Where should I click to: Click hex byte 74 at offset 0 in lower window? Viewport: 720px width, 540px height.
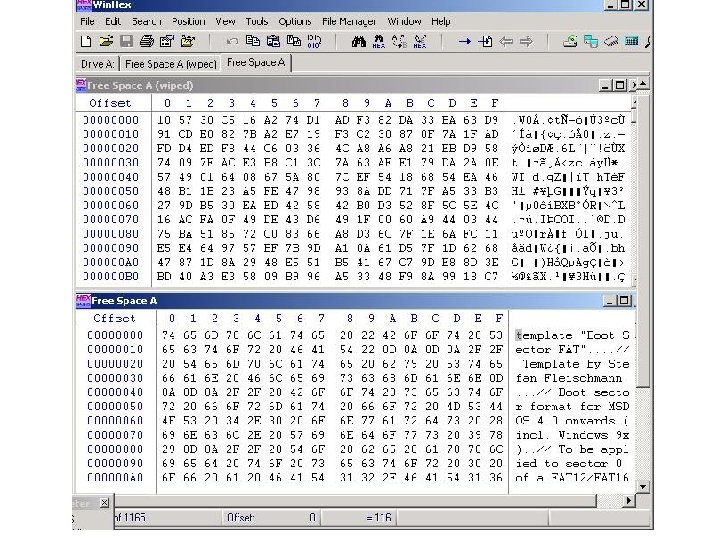click(168, 335)
